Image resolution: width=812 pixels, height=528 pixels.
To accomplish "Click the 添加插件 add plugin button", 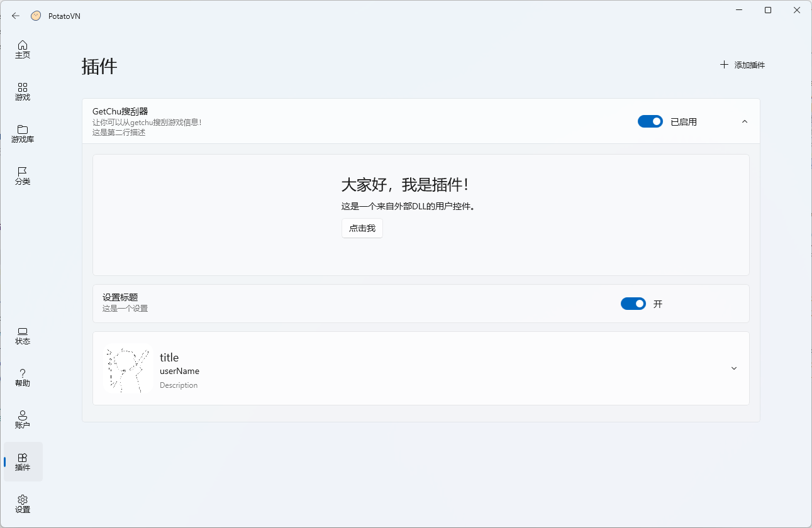I will (x=743, y=65).
